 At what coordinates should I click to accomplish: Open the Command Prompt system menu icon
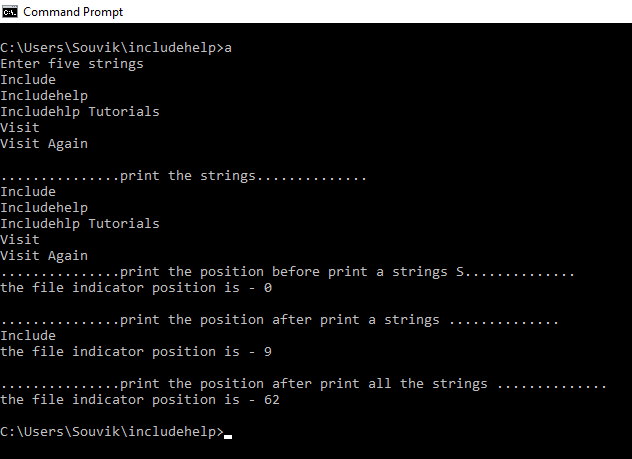pos(9,12)
